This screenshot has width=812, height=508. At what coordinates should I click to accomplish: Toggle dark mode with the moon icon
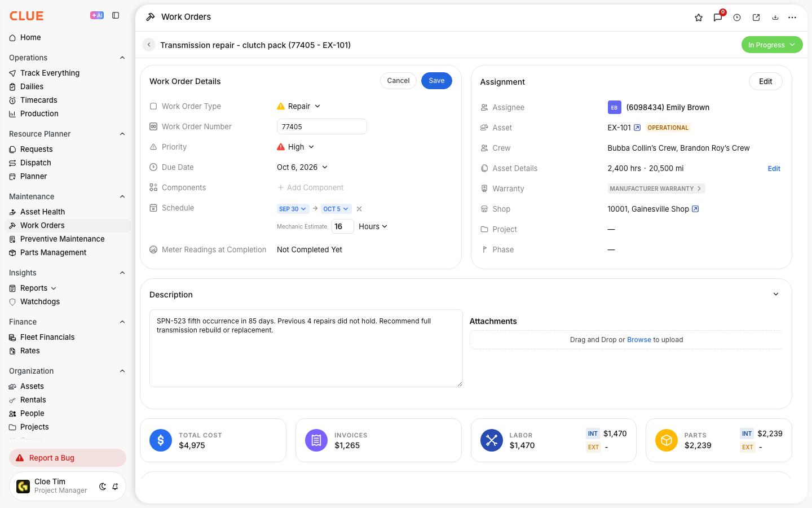tap(103, 487)
